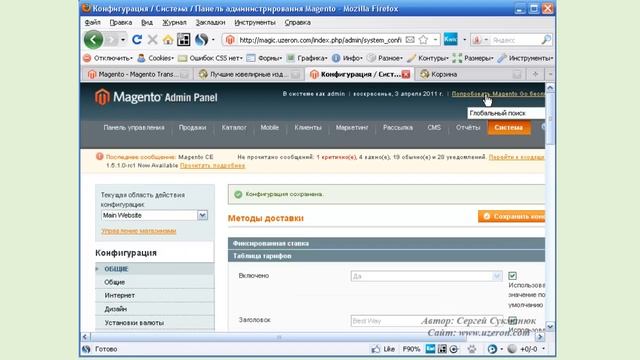Open the Cookies developer toolbar menu
Screen dimensions: 640x360
pos(156,58)
